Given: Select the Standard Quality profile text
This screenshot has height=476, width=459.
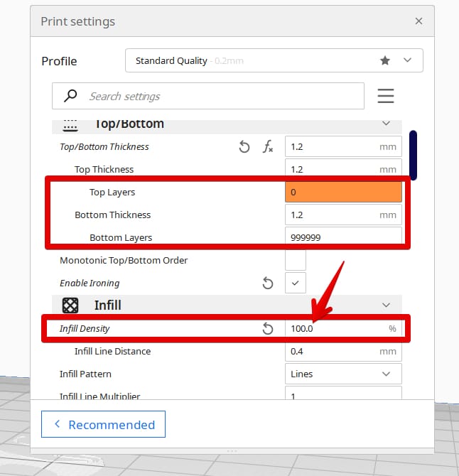Looking at the screenshot, I should [x=171, y=60].
